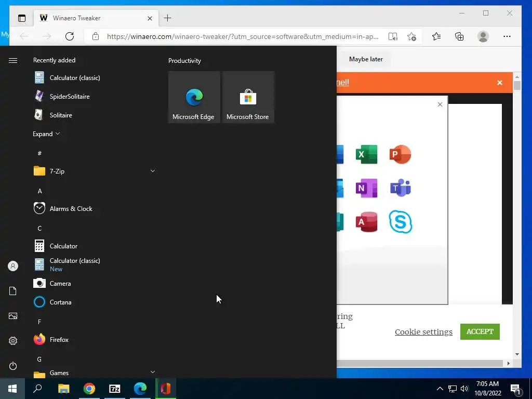The height and width of the screenshot is (399, 532).
Task: Open Edge Collections
Action: click(x=459, y=36)
